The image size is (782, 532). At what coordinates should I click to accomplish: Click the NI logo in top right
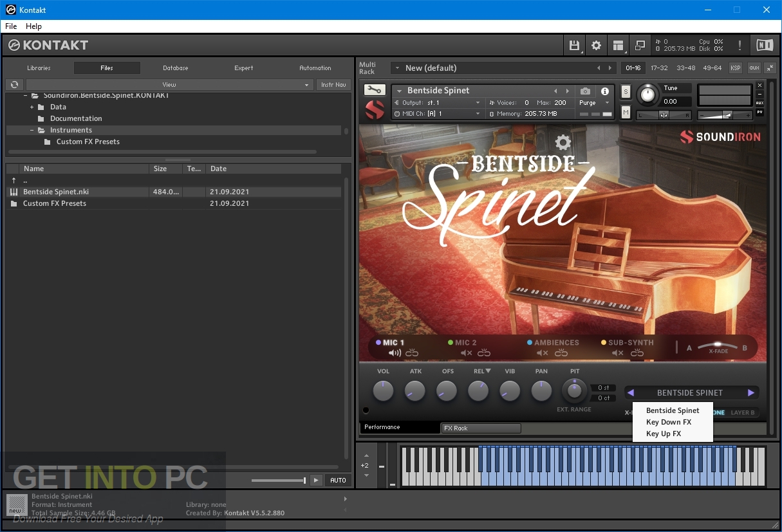click(x=765, y=45)
